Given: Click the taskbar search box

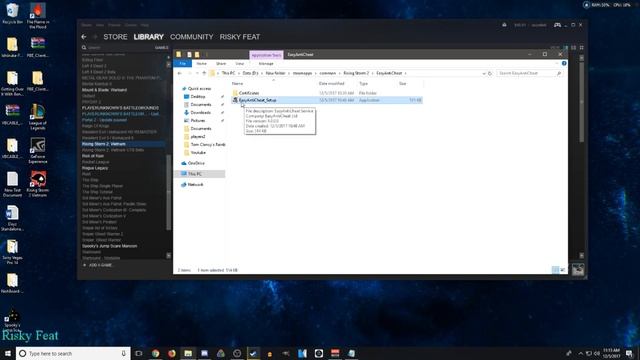Looking at the screenshot, I should point(73,353).
